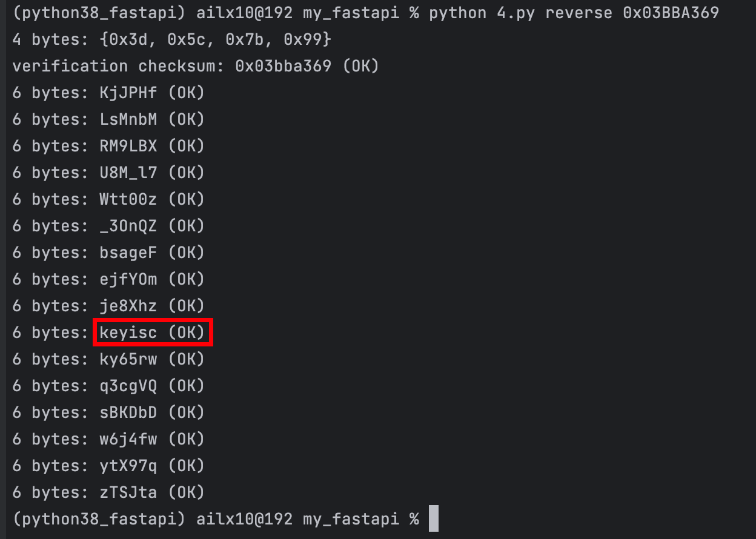Click the RM9LBX output line
The image size is (756, 539).
click(x=108, y=146)
